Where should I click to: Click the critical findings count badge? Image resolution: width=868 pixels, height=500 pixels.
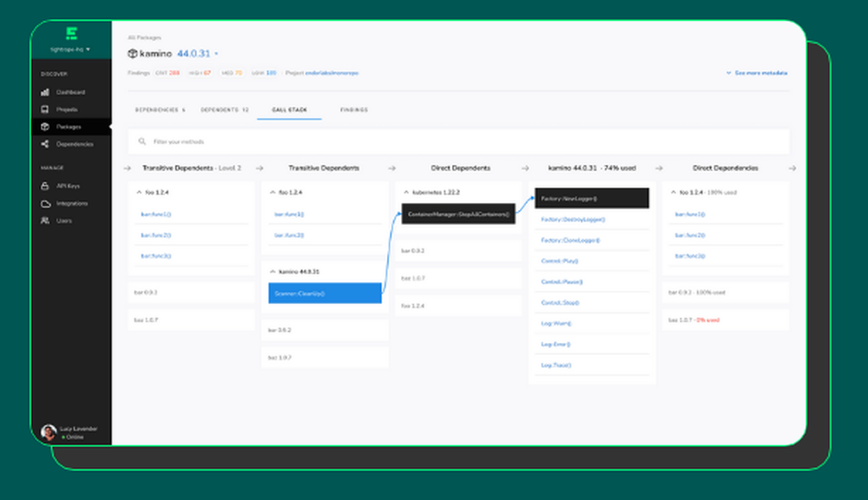point(168,73)
